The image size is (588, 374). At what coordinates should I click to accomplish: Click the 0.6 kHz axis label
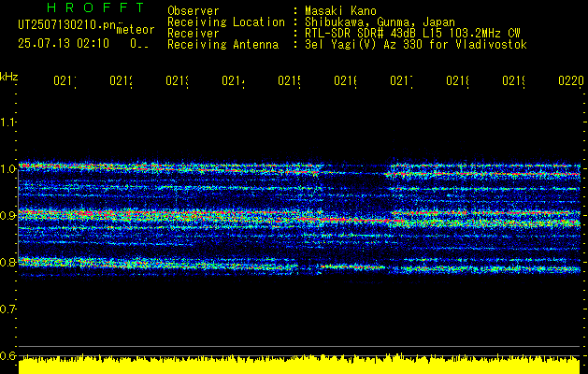point(7,355)
